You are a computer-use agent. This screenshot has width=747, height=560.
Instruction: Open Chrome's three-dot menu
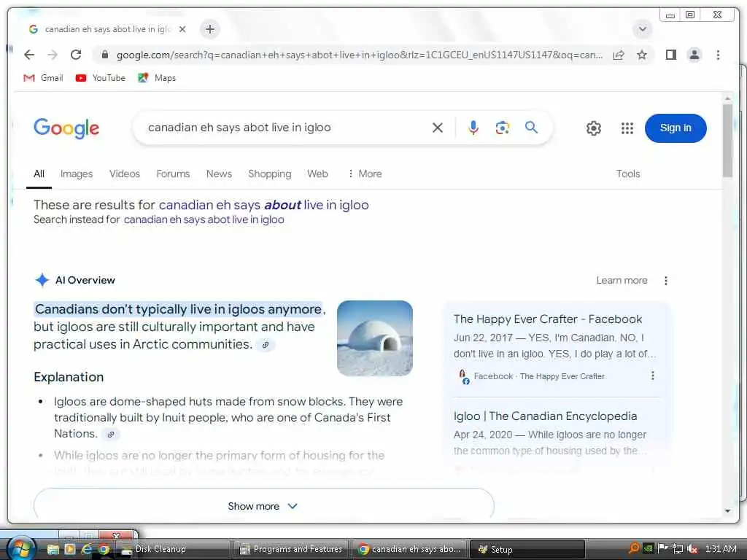(718, 55)
